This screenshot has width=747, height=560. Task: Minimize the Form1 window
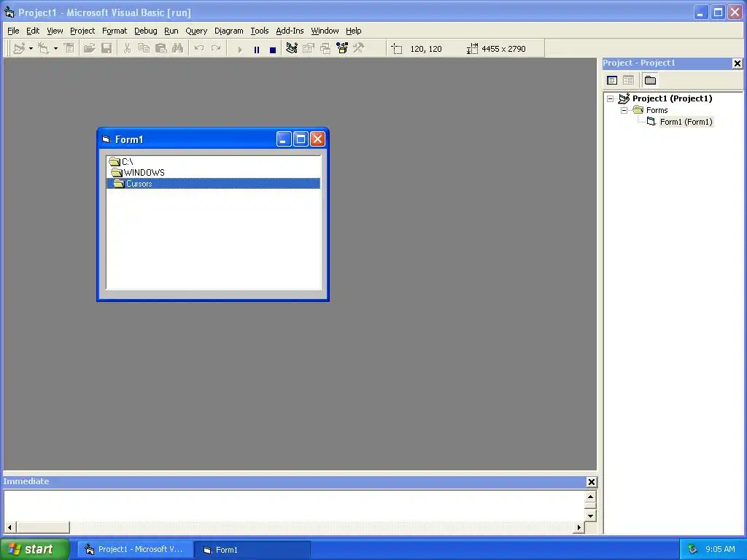[x=284, y=139]
